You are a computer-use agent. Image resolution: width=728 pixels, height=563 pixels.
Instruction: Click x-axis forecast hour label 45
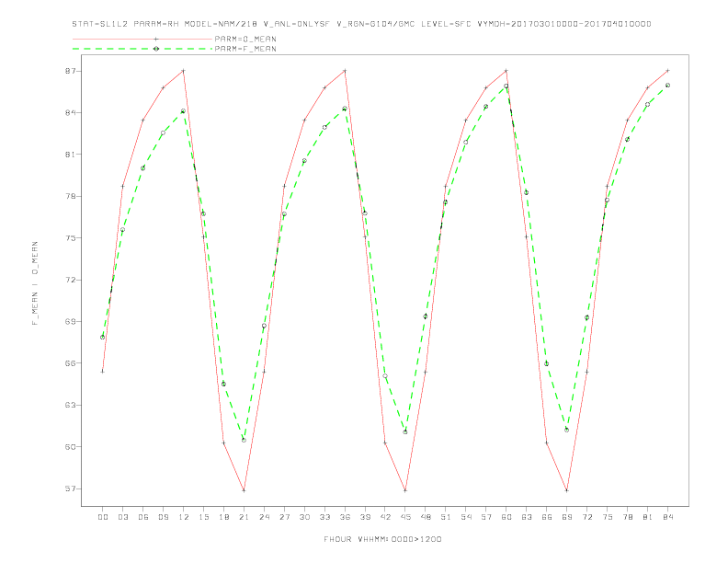click(x=405, y=517)
